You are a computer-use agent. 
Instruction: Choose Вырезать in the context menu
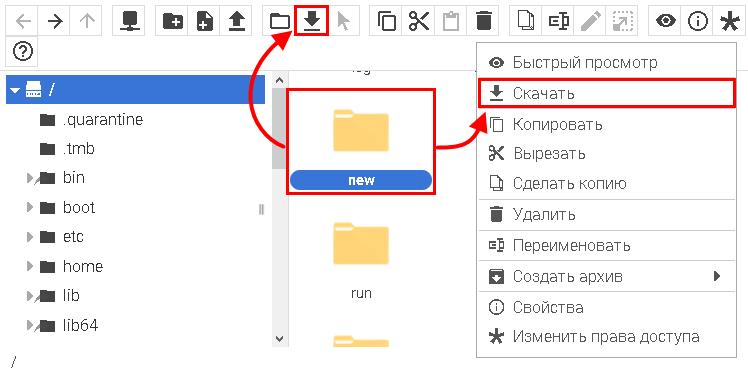tap(606, 154)
